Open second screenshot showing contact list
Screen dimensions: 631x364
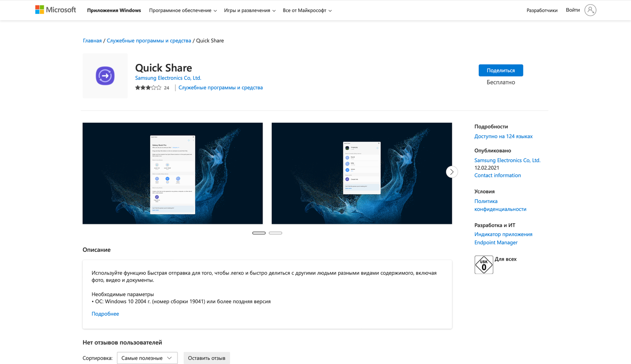tap(362, 173)
